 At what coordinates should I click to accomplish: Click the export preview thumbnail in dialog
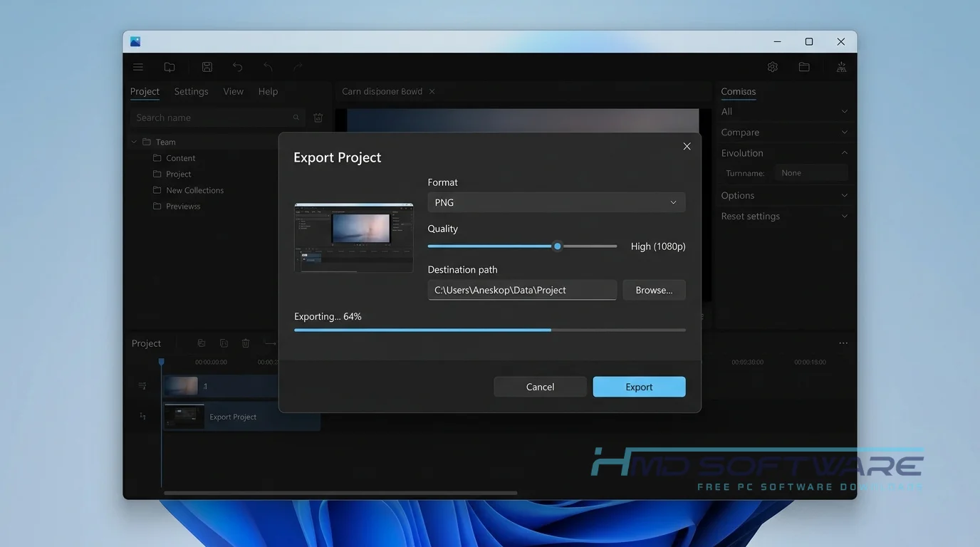click(x=354, y=237)
